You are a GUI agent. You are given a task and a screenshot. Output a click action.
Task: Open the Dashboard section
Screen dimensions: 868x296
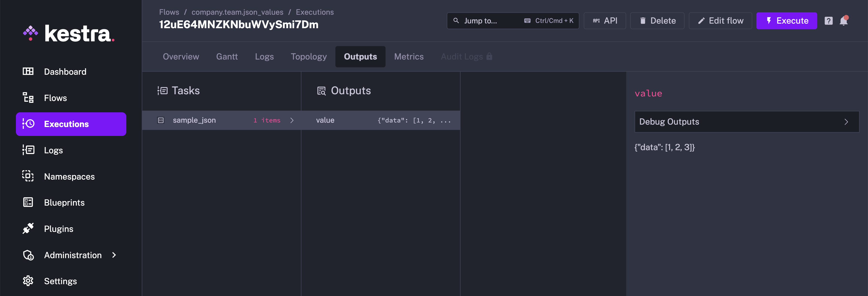(x=65, y=71)
